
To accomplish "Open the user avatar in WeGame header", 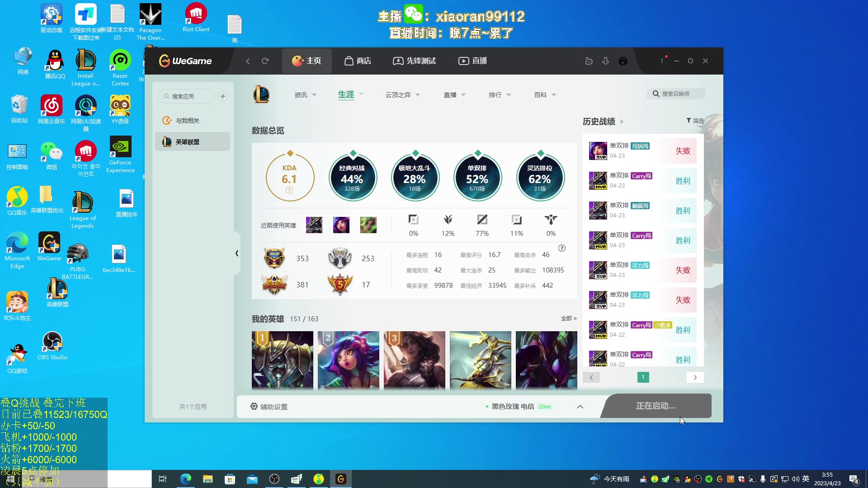I will coord(623,61).
